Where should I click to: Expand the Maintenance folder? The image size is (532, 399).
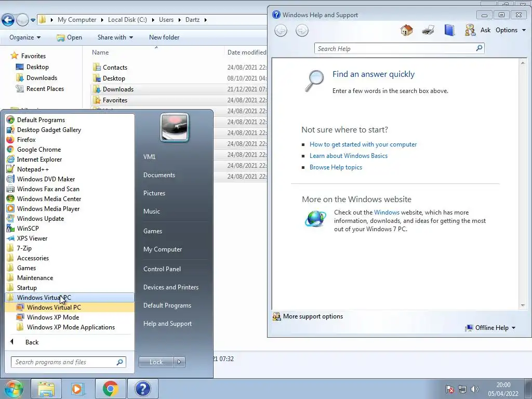coord(35,277)
